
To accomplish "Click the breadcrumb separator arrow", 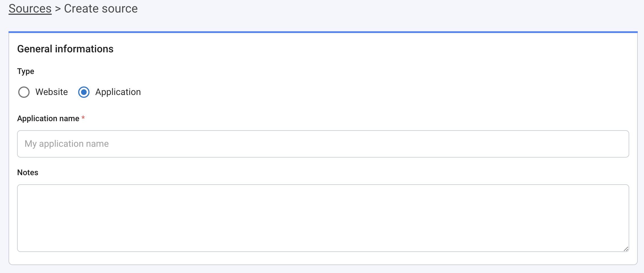I will tap(58, 9).
